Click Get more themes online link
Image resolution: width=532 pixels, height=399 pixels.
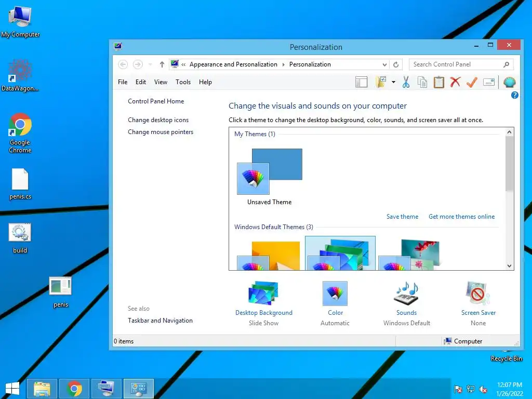tap(461, 217)
